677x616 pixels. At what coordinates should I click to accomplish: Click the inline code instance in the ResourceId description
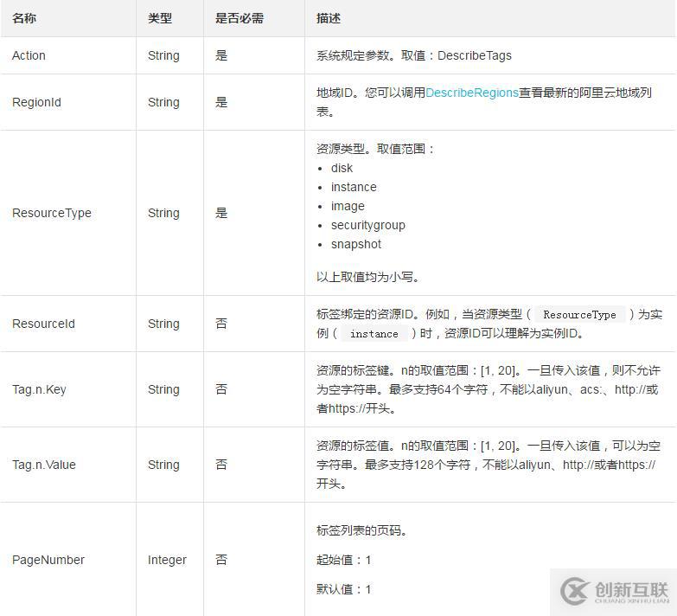[x=374, y=334]
